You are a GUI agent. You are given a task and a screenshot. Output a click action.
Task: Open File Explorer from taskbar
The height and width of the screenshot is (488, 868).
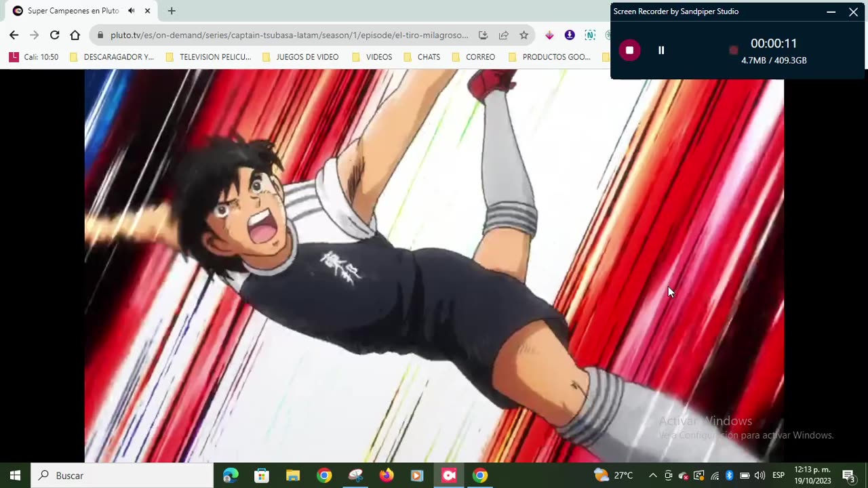(x=293, y=476)
